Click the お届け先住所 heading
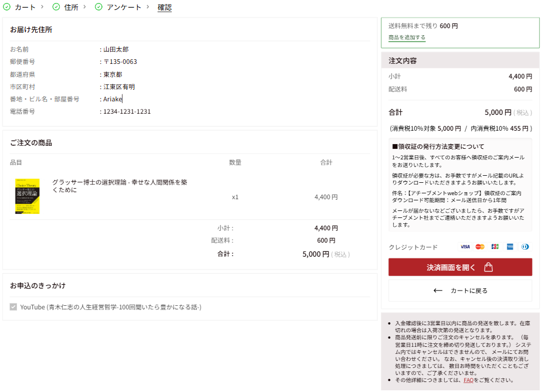 (x=31, y=30)
